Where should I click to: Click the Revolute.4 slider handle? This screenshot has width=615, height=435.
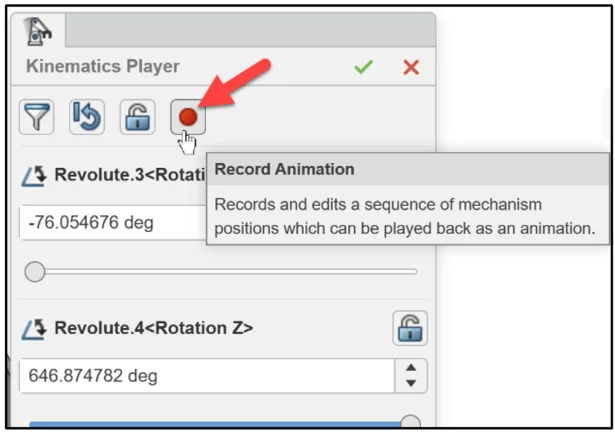point(410,424)
